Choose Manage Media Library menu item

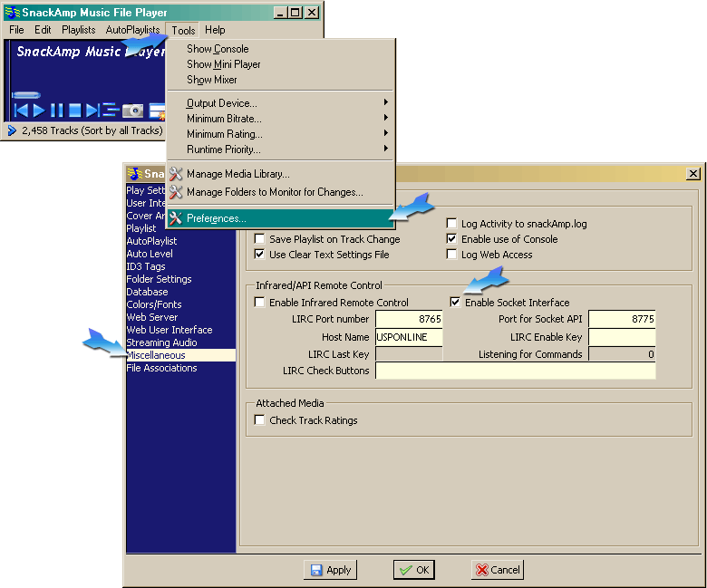click(x=280, y=174)
